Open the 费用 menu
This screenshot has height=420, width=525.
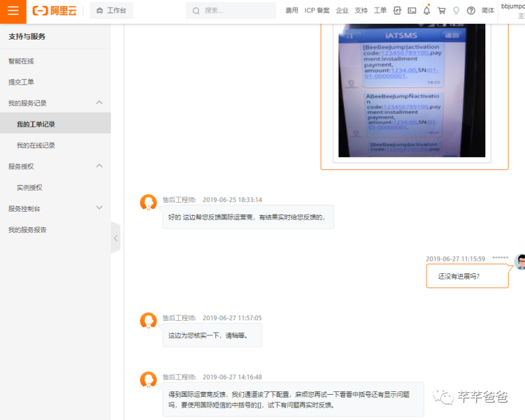click(292, 11)
